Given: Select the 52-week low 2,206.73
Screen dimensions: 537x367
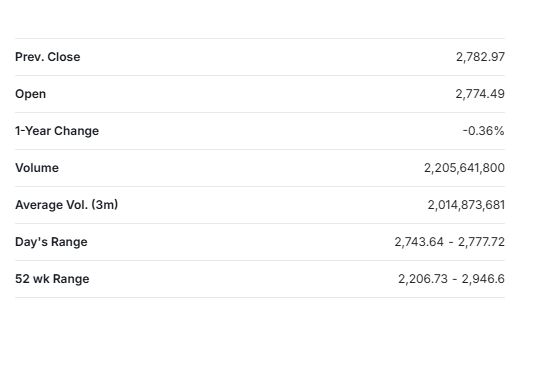Looking at the screenshot, I should click(423, 279).
